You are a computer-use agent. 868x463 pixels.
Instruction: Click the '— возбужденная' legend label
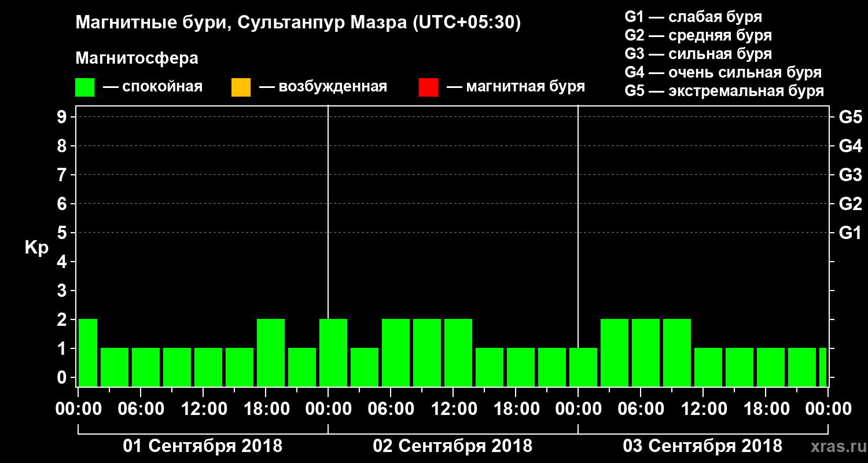323,87
